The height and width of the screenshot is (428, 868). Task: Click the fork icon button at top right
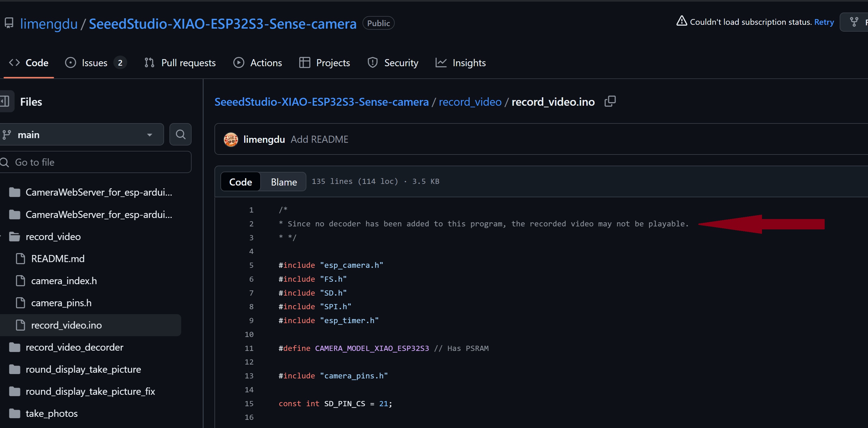point(854,22)
